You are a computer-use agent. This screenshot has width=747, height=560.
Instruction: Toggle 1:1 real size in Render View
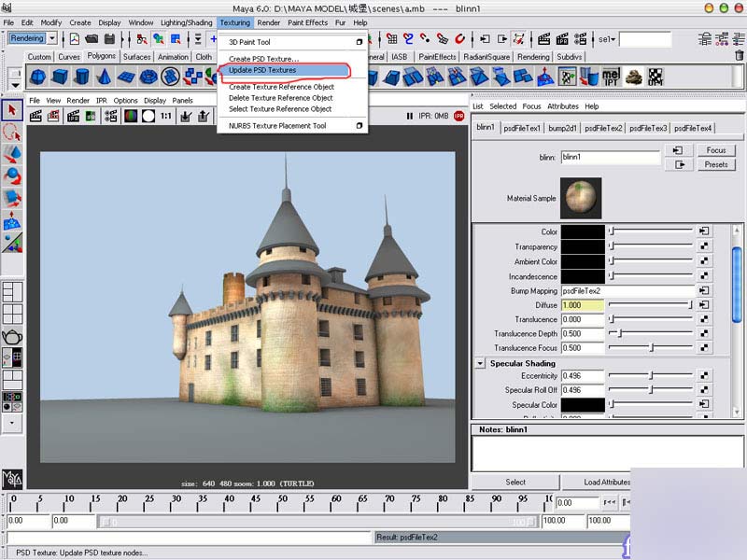(166, 116)
